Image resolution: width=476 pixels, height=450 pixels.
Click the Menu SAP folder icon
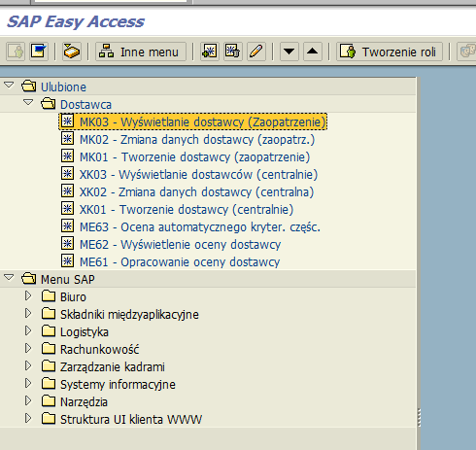click(28, 279)
